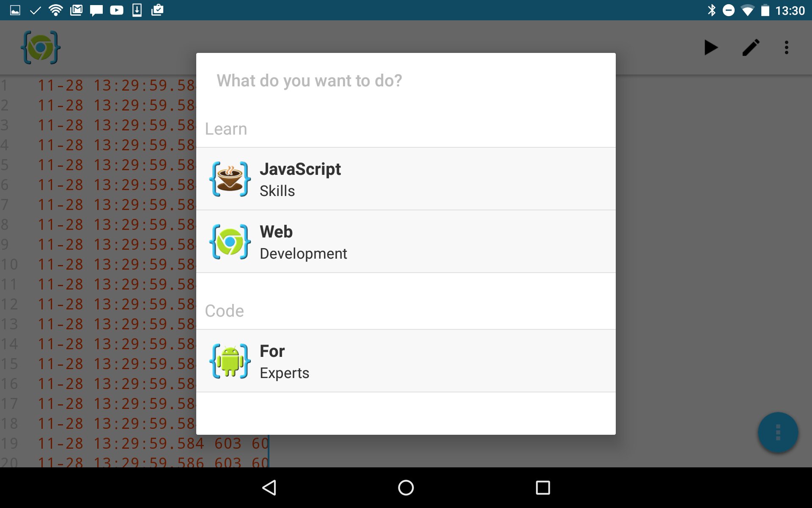The image size is (812, 508).
Task: Tap the Web Development Chrome icon
Action: click(x=230, y=242)
